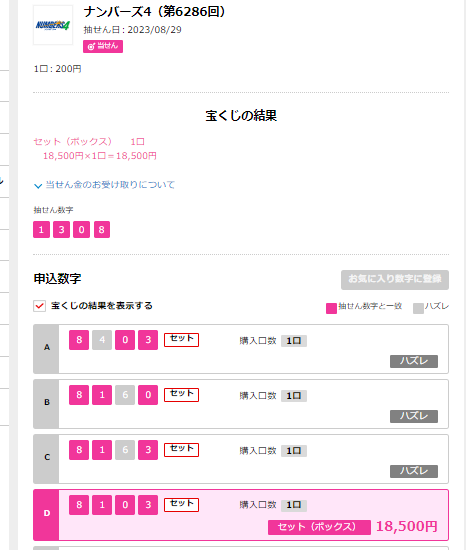466x550 pixels.
Task: Uncheck 宝くじの結果を表示する checkbox
Action: (39, 306)
